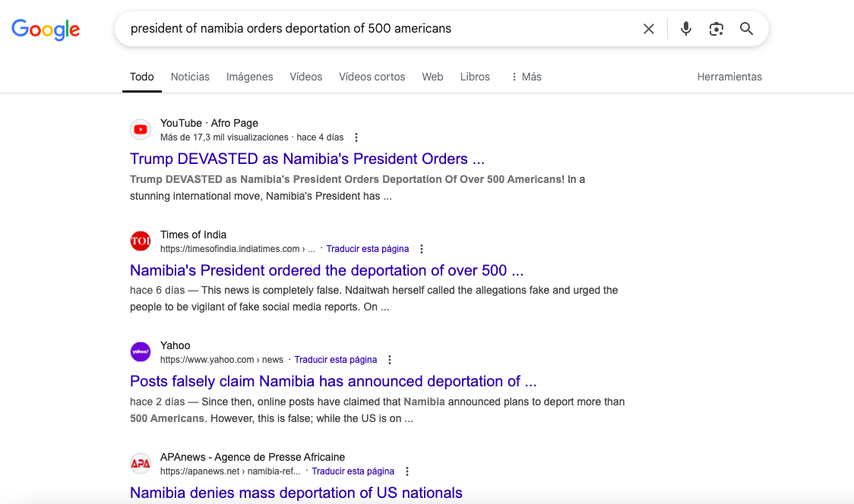This screenshot has width=854, height=504.
Task: Click the Yahoo result favicon
Action: (141, 352)
